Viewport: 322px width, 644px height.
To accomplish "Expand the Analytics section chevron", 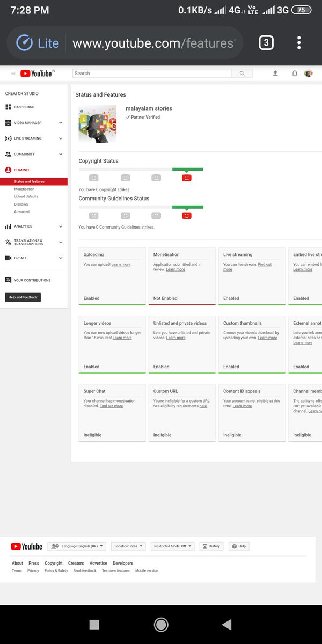I will pyautogui.click(x=61, y=226).
